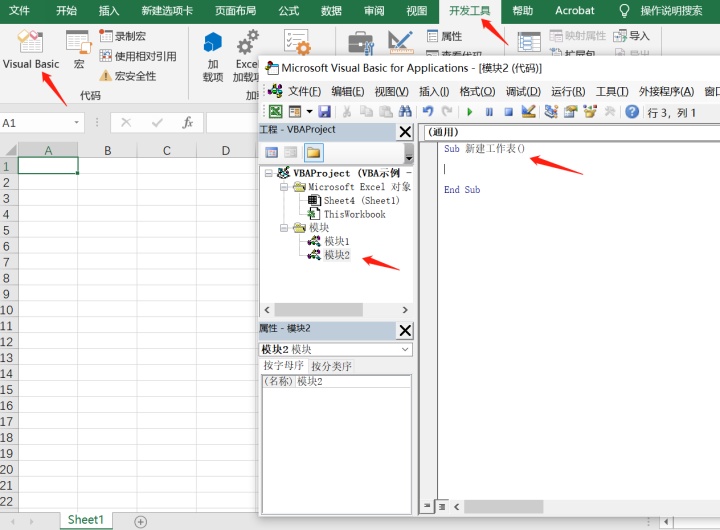Close the 工程 - VBAProject panel
Viewport: 720px width, 530px height.
point(405,132)
